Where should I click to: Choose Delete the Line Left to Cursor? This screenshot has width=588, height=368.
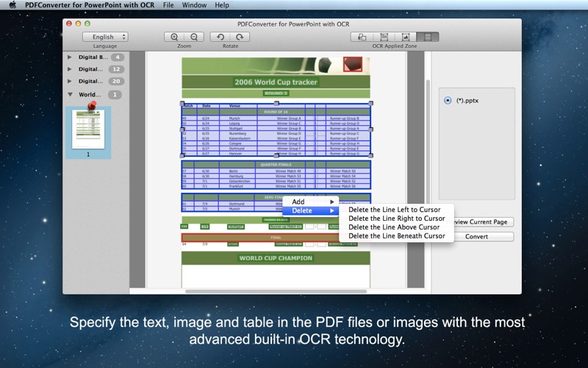click(x=396, y=210)
